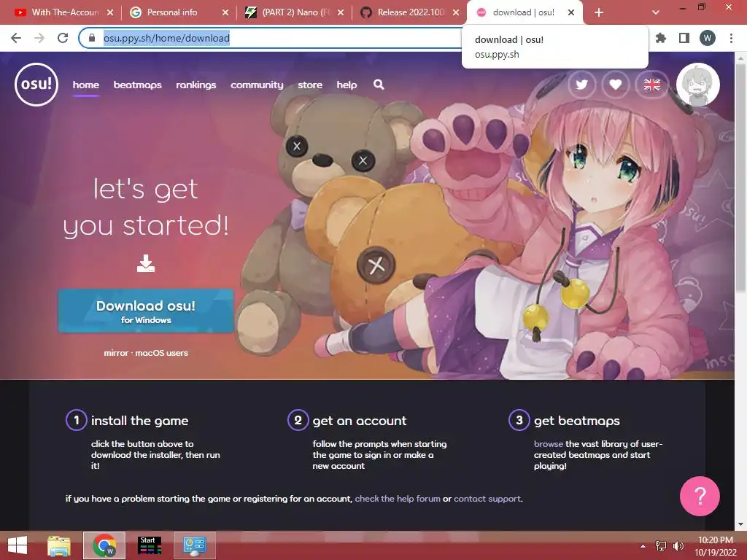747x560 pixels.
Task: Click the heart support icon
Action: point(616,85)
